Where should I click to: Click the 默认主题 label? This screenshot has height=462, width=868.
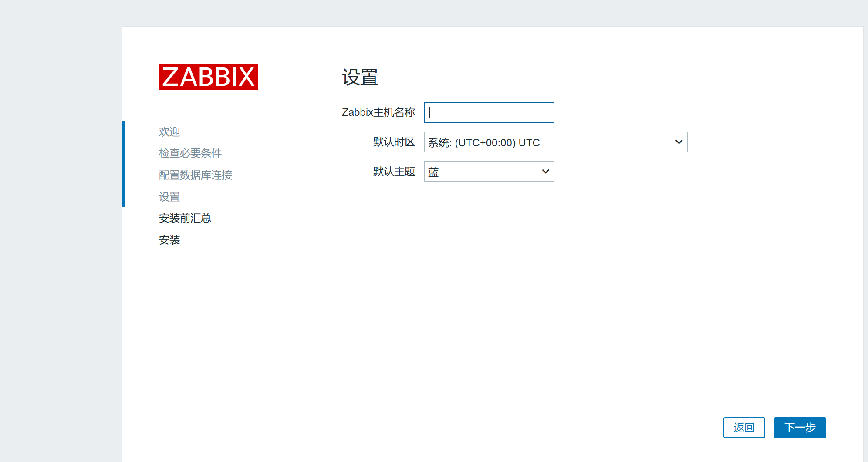(394, 172)
